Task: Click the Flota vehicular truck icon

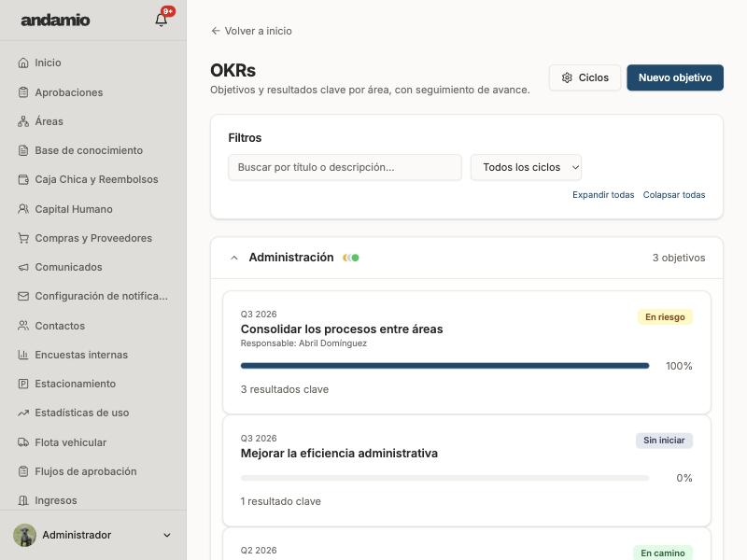Action: [x=23, y=442]
